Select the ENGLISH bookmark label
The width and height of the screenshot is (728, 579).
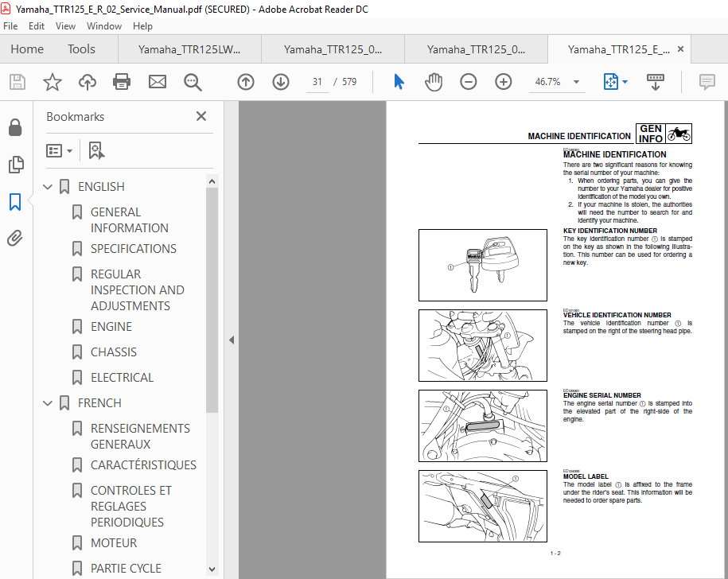pos(101,187)
